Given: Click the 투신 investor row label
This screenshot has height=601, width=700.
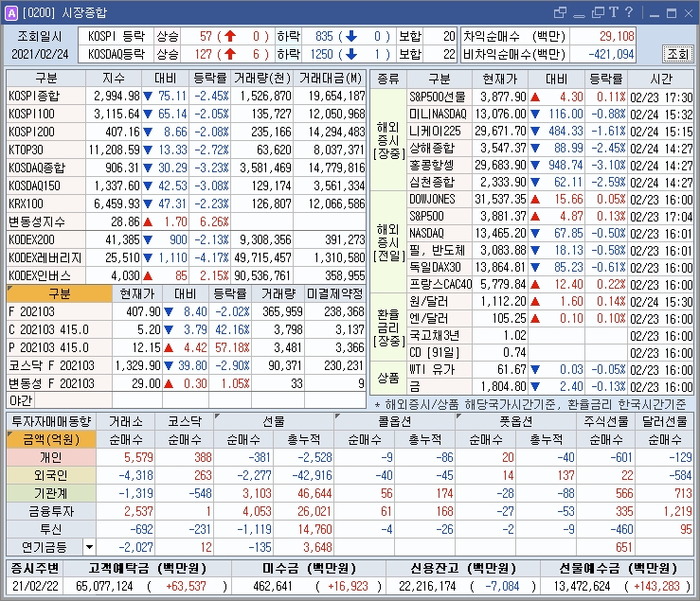Looking at the screenshot, I should tap(51, 529).
